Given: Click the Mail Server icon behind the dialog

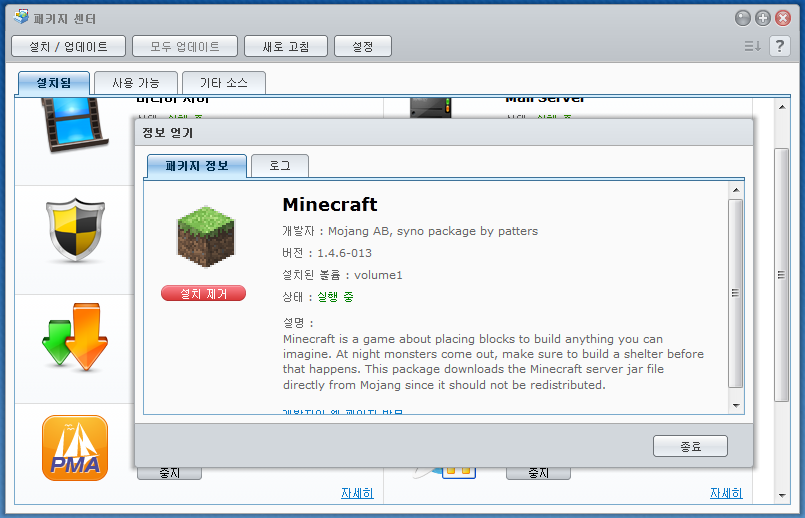Looking at the screenshot, I should click(x=430, y=107).
